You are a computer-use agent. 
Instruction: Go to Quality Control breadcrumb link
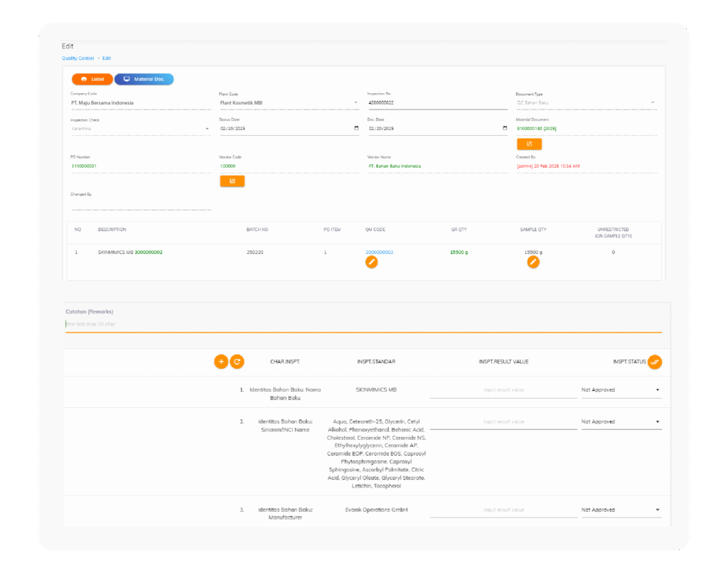pos(77,58)
